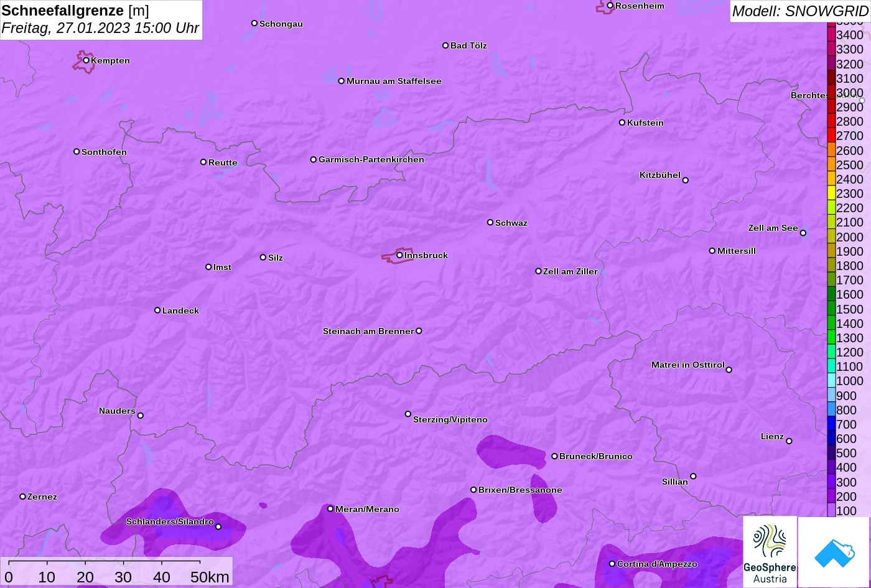
Task: Click the Schlanders/Silandro marker dot
Action: tap(218, 527)
